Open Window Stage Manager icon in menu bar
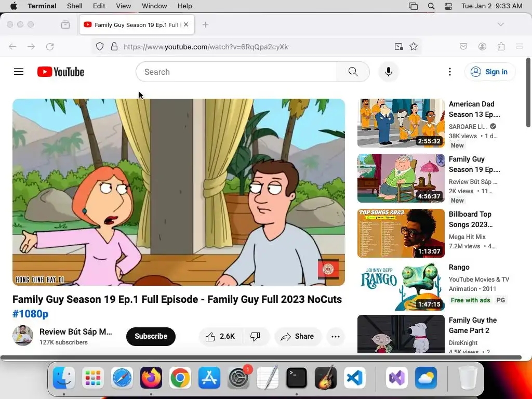The image size is (532, 399). 413,6
